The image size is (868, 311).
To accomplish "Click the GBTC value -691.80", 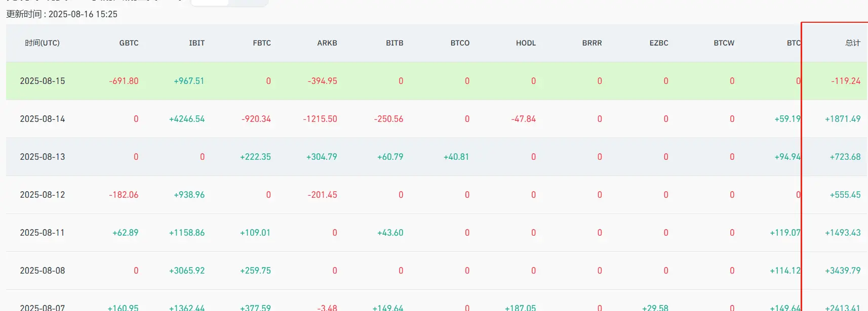I will 124,81.
